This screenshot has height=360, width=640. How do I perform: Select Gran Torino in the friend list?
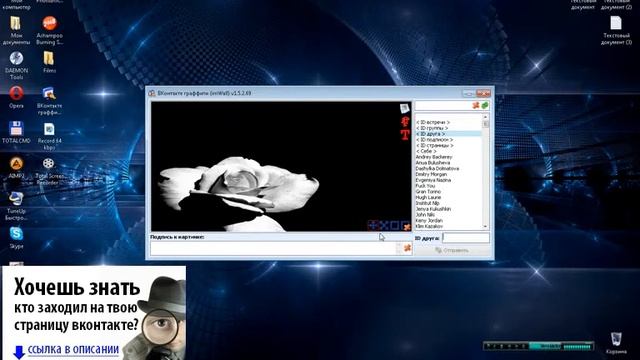428,191
